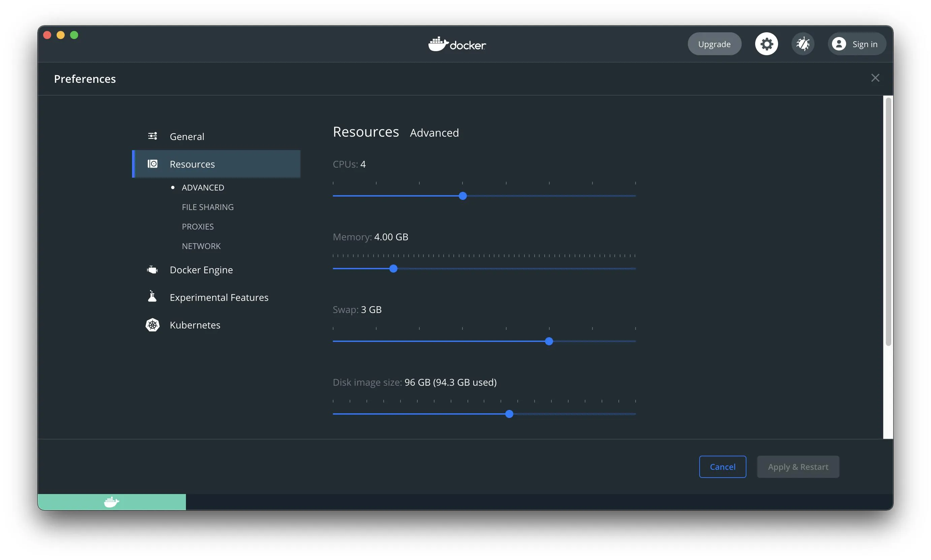Click the CPUs slider handle
Viewport: 931px width, 560px height.
pyautogui.click(x=462, y=196)
